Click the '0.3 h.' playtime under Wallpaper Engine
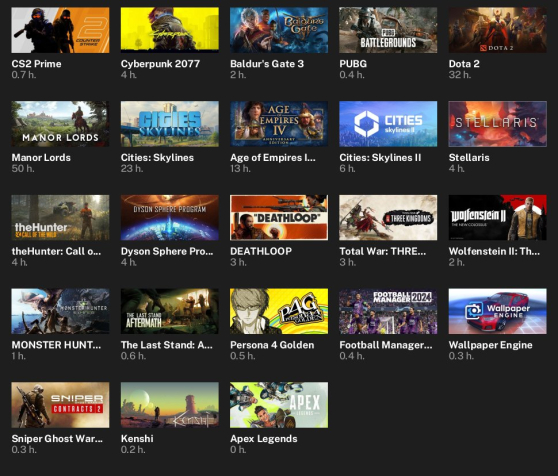Image resolution: width=558 pixels, height=476 pixels. (461, 356)
